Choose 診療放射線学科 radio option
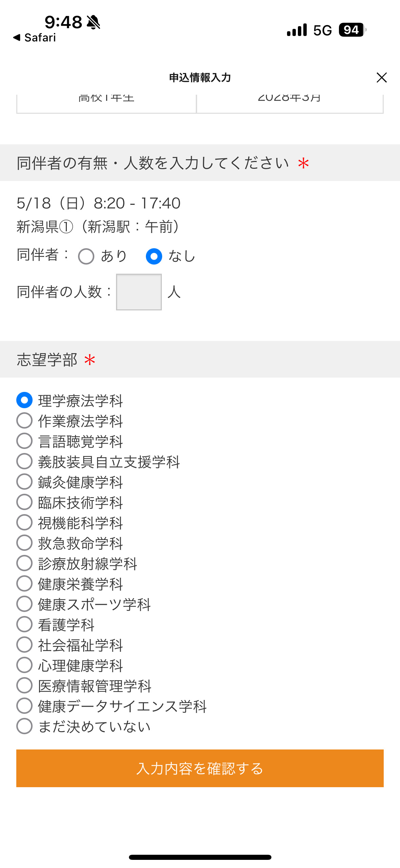This screenshot has height=868, width=400. (24, 563)
